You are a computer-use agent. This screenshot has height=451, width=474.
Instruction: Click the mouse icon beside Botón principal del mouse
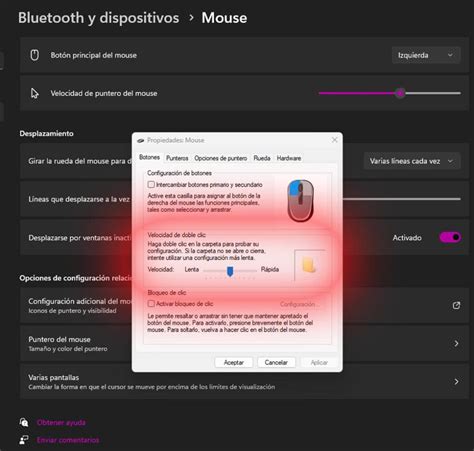pos(35,55)
